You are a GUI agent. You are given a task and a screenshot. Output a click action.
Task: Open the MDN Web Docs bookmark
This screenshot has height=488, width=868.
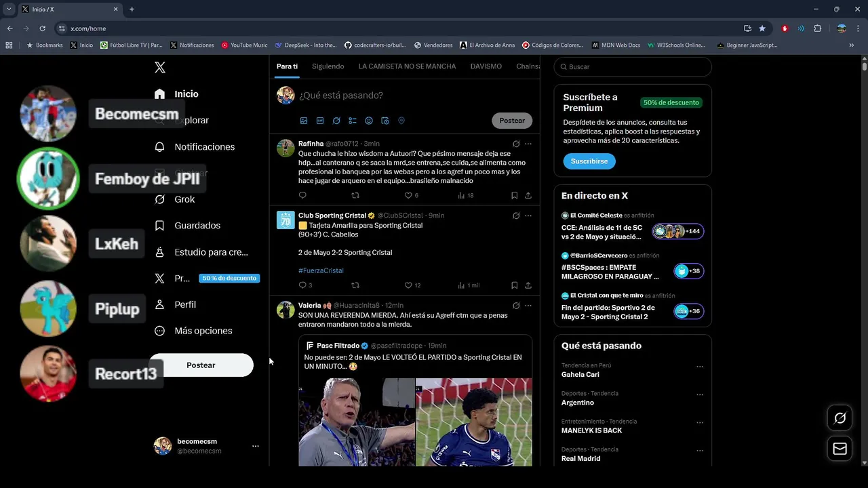point(616,45)
